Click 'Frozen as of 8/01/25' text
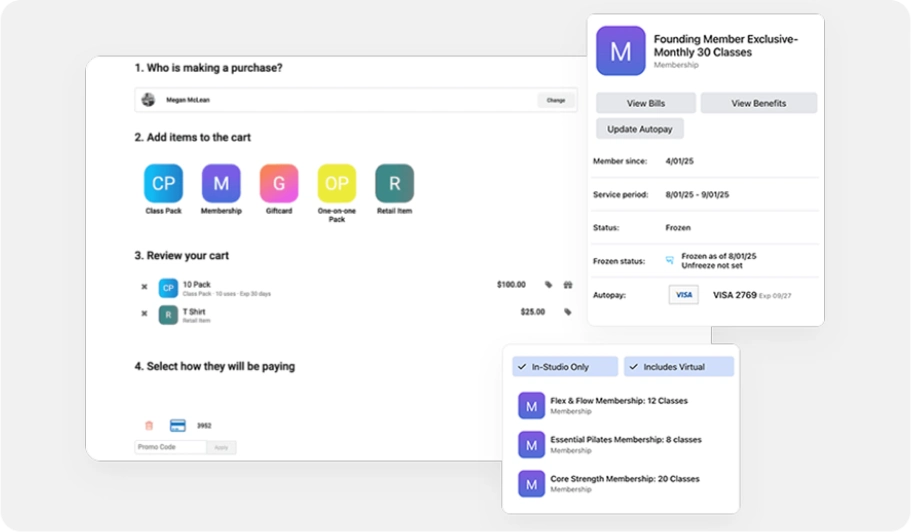 719,256
